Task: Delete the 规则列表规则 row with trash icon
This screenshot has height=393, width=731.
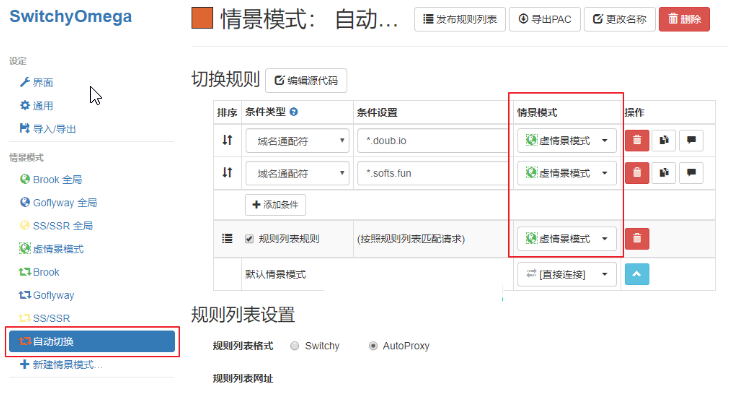Action: point(637,238)
